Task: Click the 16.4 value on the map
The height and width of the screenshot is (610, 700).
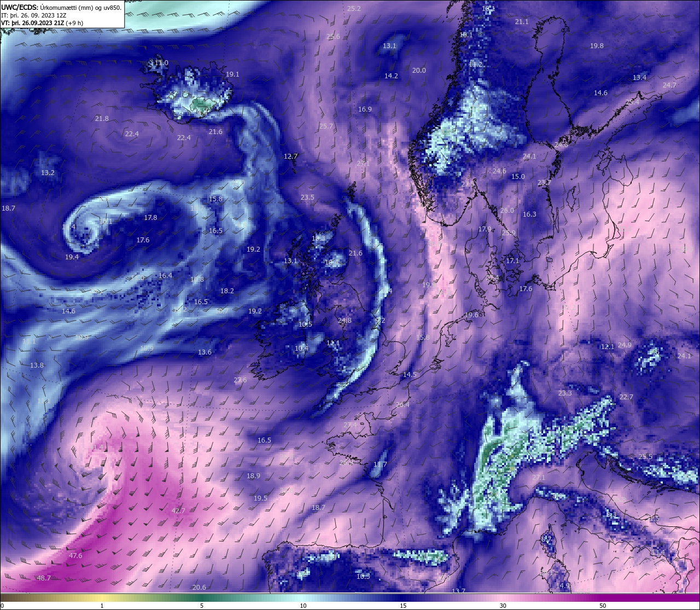Action: pyautogui.click(x=165, y=275)
